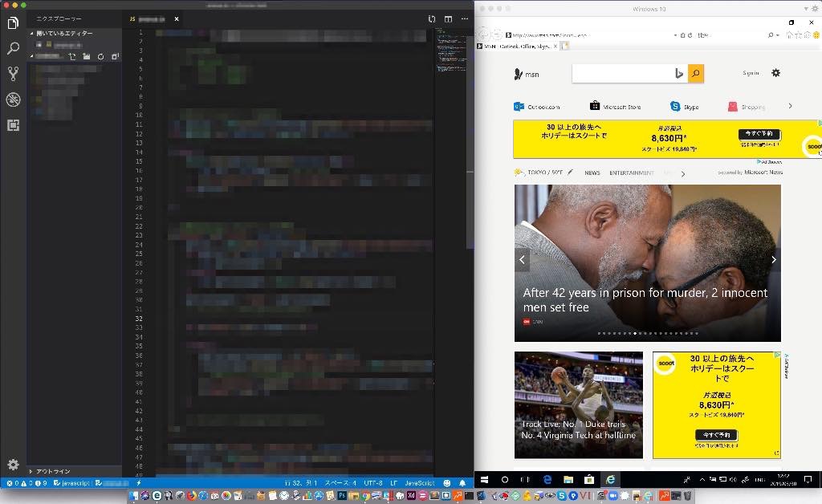This screenshot has width=822, height=504.
Task: Open VS Code manage gear icon
Action: (x=13, y=465)
